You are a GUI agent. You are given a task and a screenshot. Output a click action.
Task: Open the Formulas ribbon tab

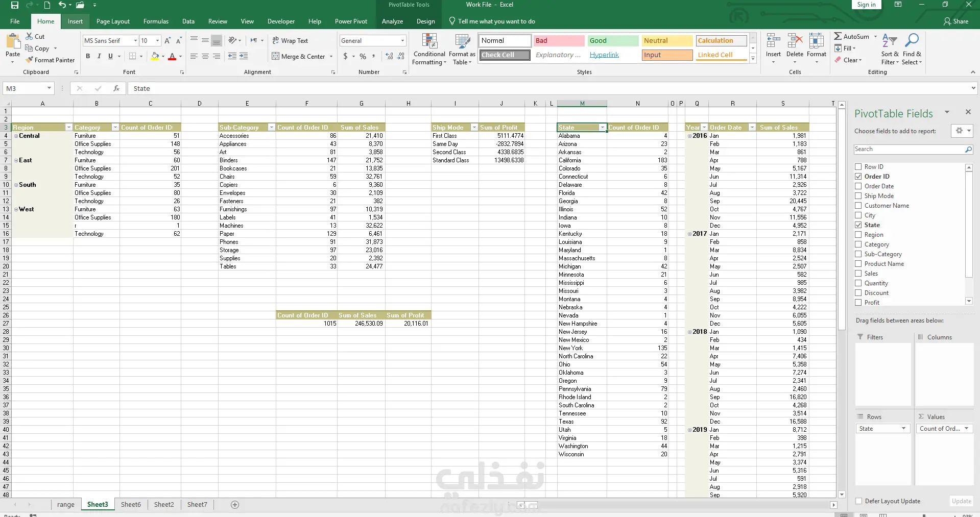coord(156,21)
